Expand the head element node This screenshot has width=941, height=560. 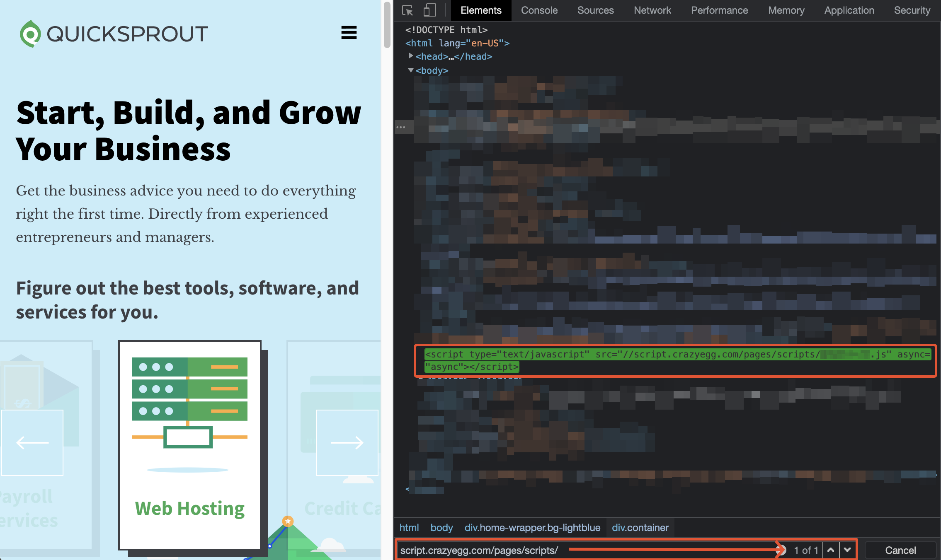coord(410,56)
